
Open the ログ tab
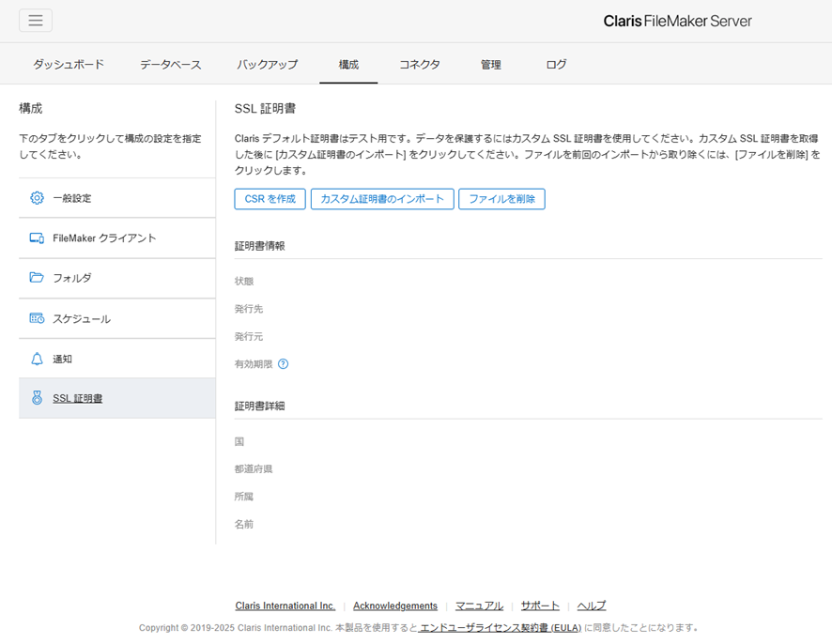coord(556,64)
